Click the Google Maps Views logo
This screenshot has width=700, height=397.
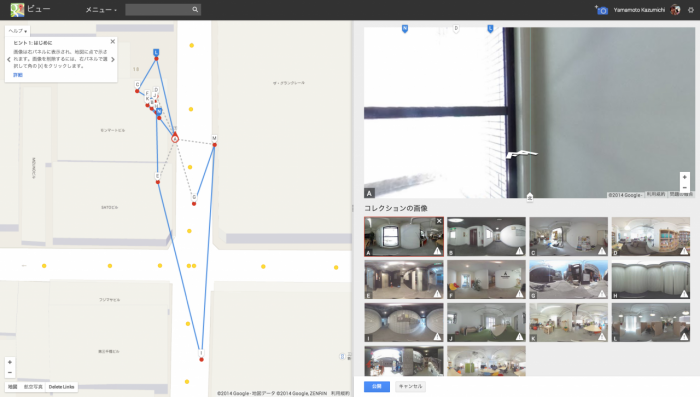(x=17, y=9)
